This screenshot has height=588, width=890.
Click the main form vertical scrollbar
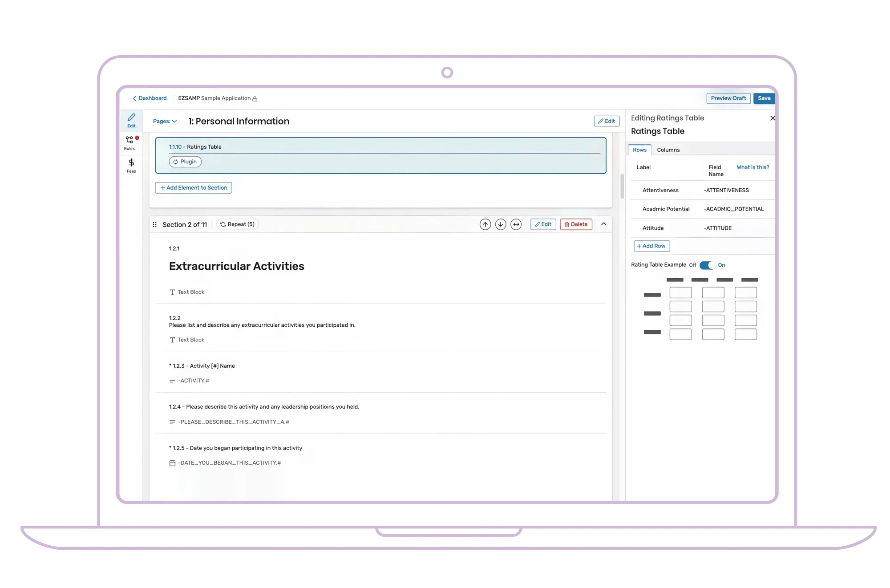pos(622,187)
